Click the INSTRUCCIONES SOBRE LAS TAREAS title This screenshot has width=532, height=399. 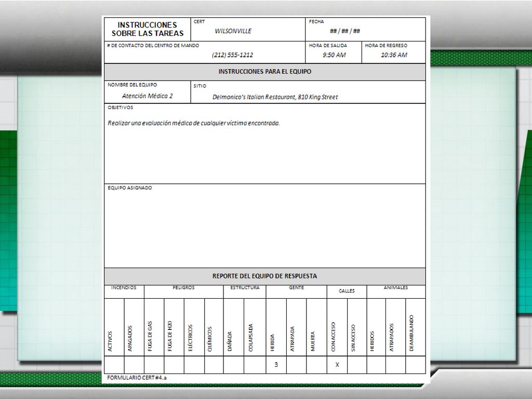[148, 29]
